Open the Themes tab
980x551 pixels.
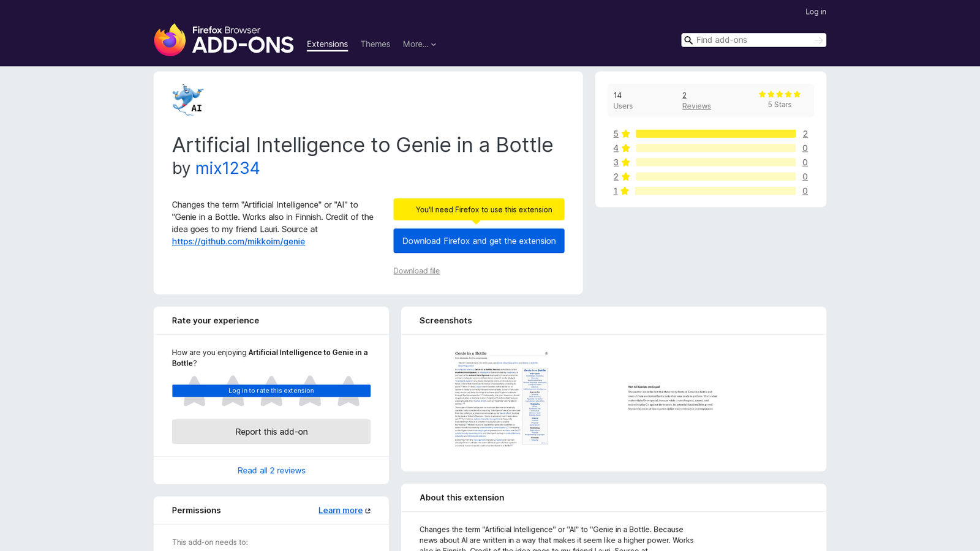pyautogui.click(x=375, y=44)
